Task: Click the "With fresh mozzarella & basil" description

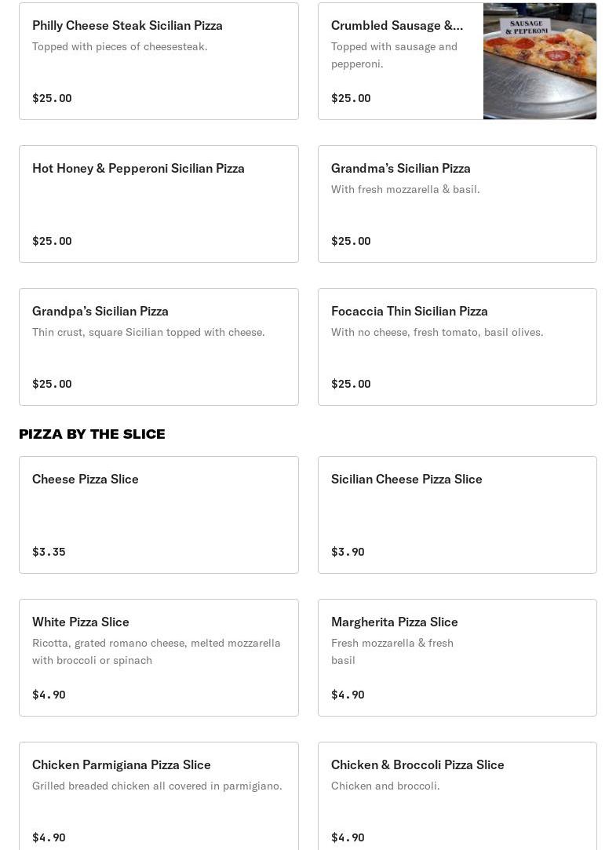Action: click(405, 189)
